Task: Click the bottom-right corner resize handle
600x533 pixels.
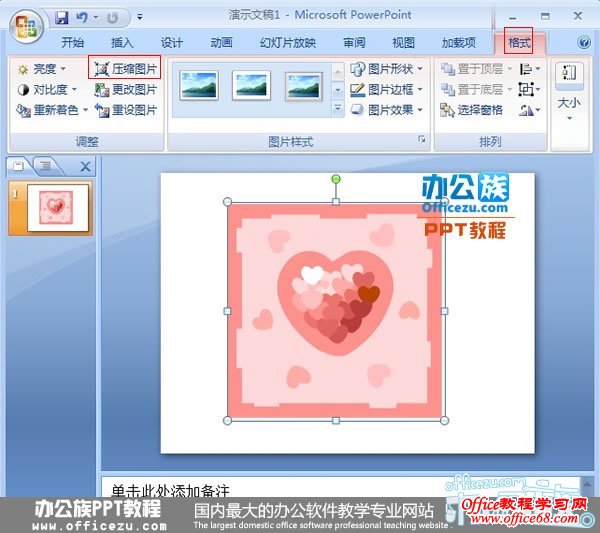Action: (444, 421)
